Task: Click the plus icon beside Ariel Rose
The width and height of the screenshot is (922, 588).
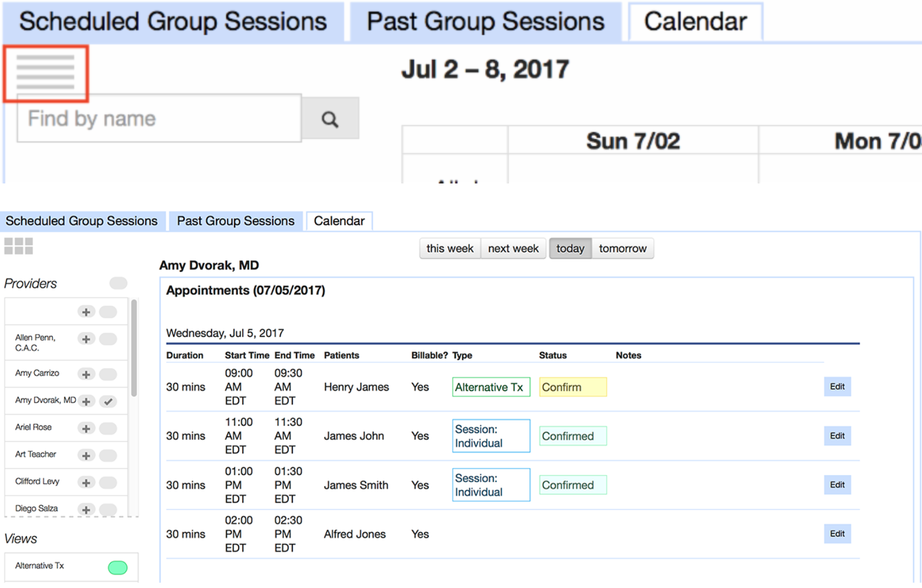Action: tap(86, 429)
